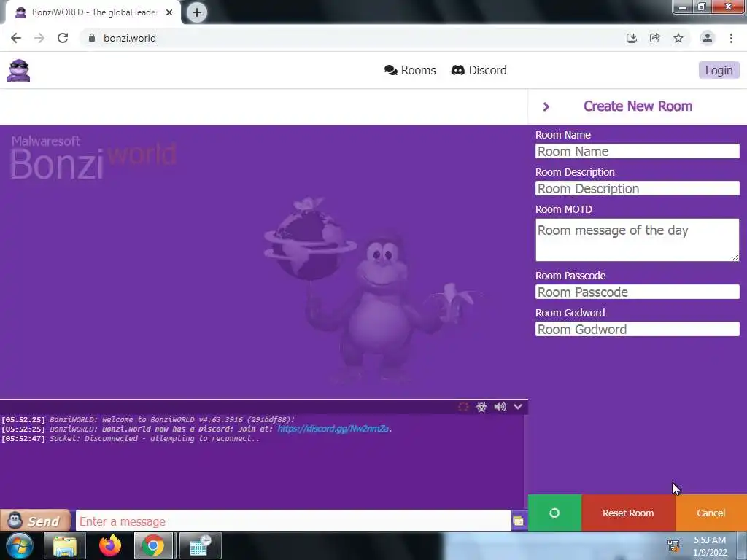Click the padlock site info icon

(x=92, y=38)
